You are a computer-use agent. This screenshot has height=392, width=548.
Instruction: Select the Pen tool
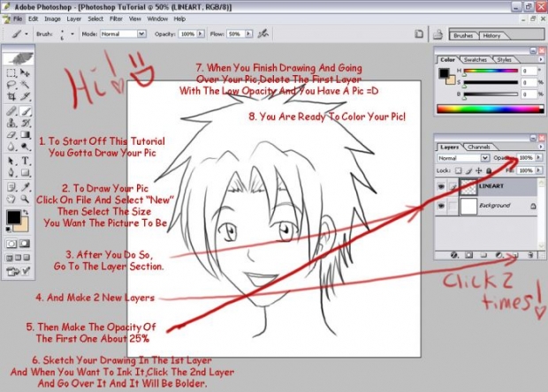[11, 173]
